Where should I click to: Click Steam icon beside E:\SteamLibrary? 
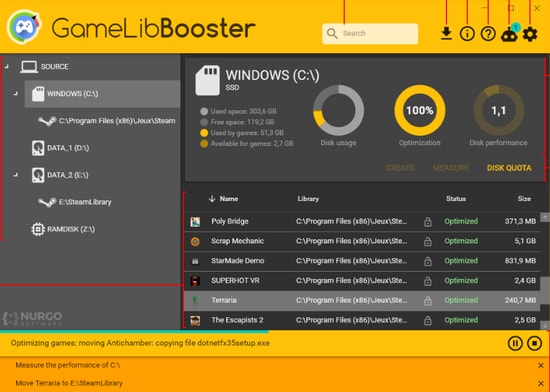pos(47,202)
